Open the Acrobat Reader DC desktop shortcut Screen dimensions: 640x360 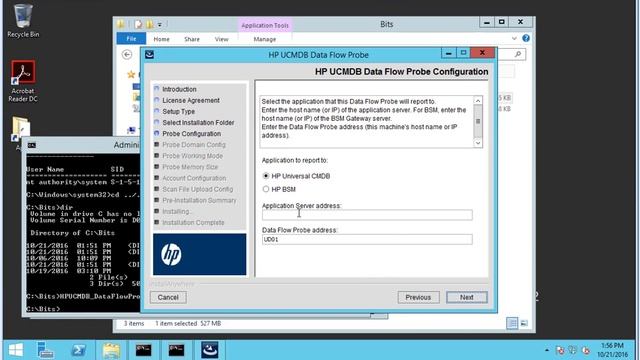[x=23, y=81]
